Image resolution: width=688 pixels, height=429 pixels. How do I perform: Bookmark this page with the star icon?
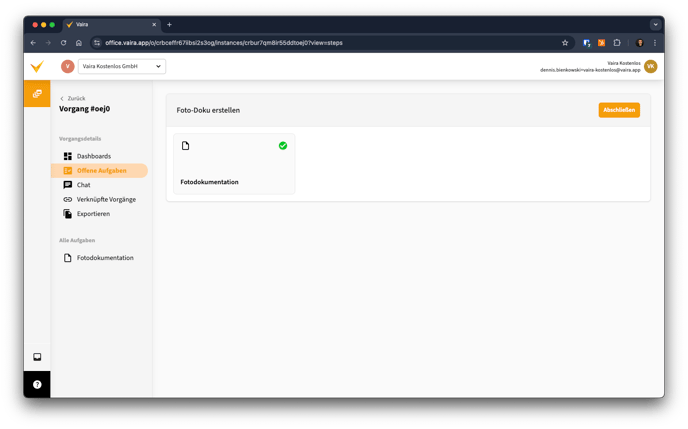tap(565, 43)
